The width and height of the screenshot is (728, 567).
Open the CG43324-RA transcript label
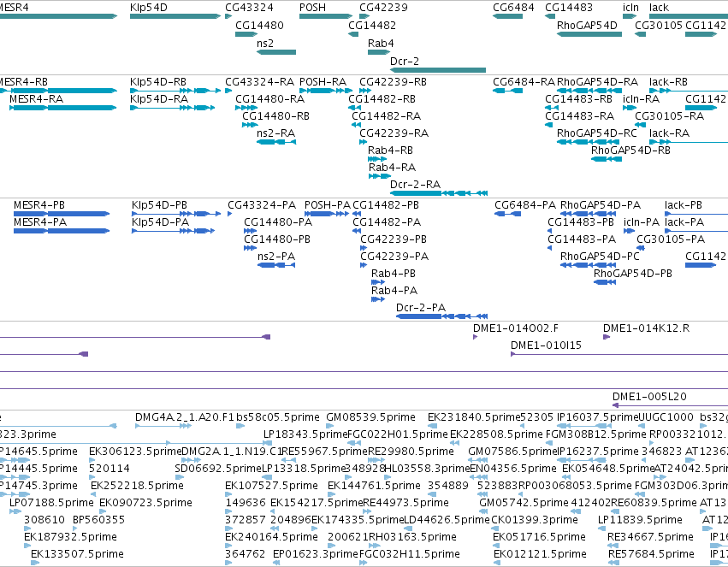(x=259, y=81)
